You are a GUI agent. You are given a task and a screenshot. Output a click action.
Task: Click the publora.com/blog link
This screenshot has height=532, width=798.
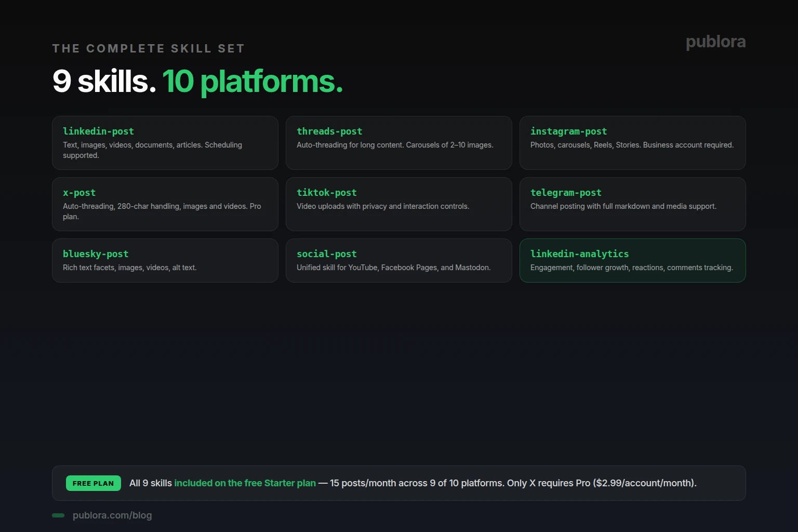pos(112,515)
